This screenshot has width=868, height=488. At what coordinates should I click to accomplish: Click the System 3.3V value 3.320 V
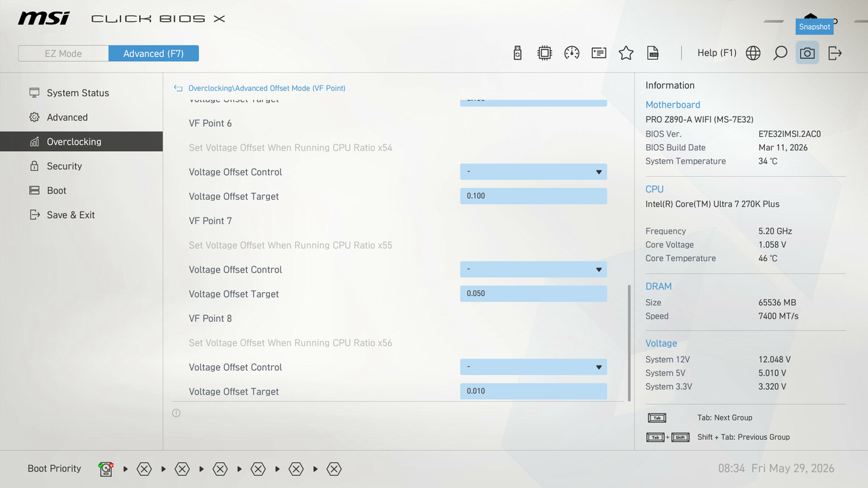point(772,387)
